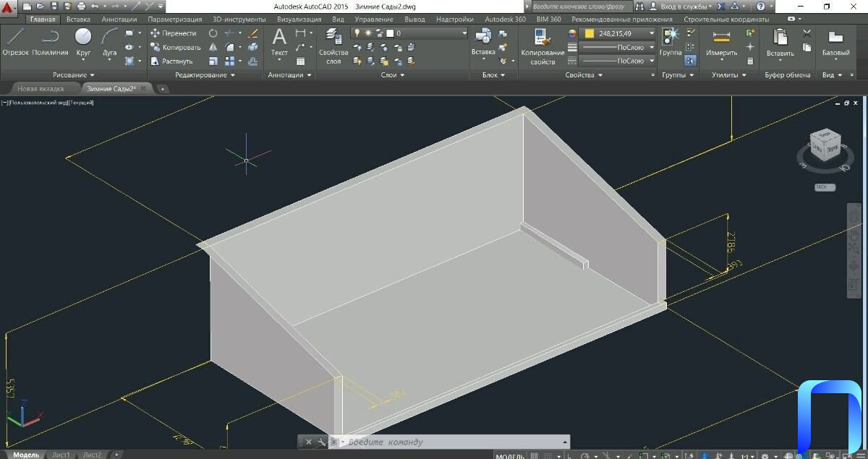Click the mirror icon in Редактирование panel

point(213,47)
